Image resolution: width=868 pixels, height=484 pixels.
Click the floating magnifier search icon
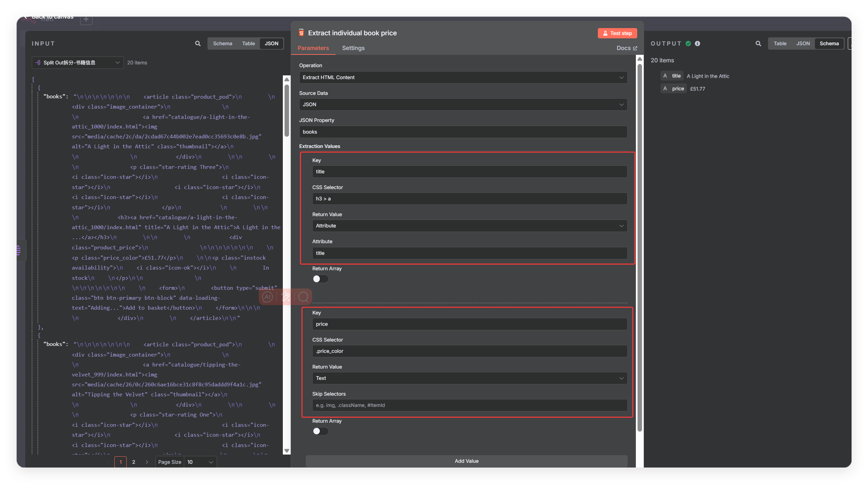(x=303, y=297)
